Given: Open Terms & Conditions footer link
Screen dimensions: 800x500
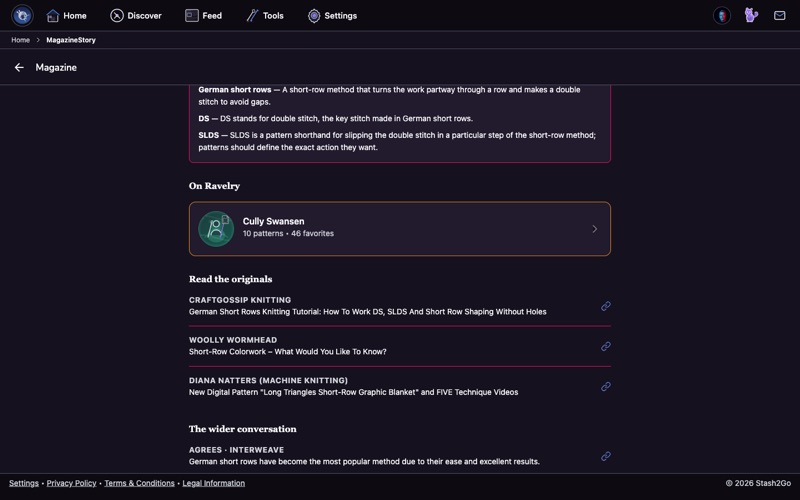Looking at the screenshot, I should [139, 483].
